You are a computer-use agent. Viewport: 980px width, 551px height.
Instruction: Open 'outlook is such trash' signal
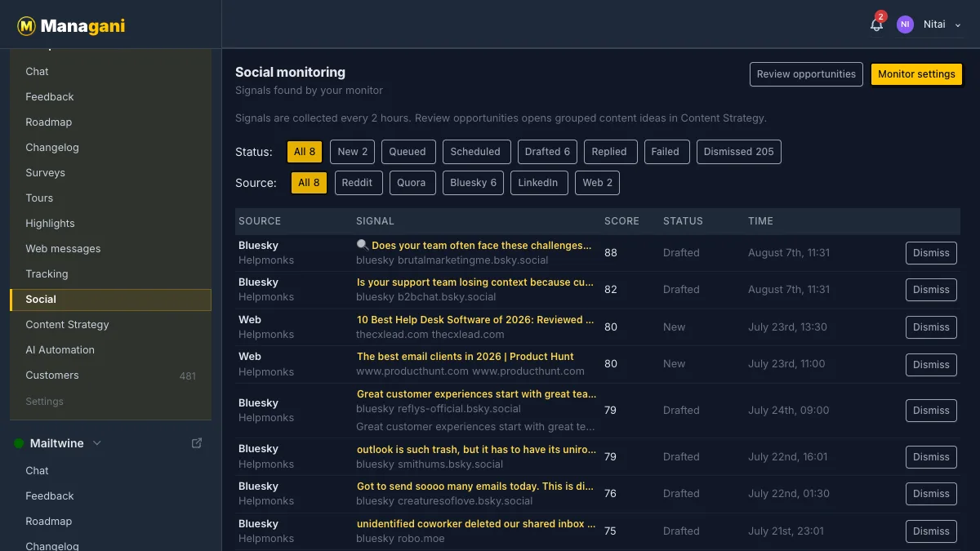[x=476, y=448]
